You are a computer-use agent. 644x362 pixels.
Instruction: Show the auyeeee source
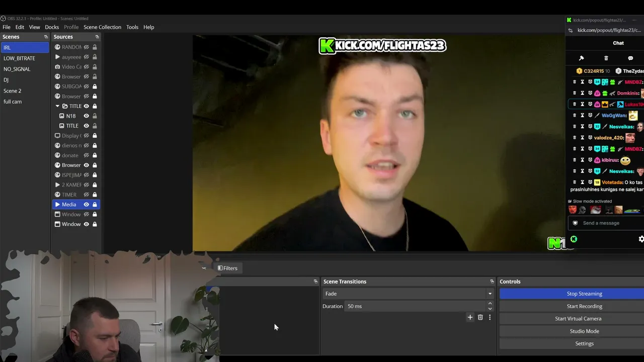pos(87,57)
